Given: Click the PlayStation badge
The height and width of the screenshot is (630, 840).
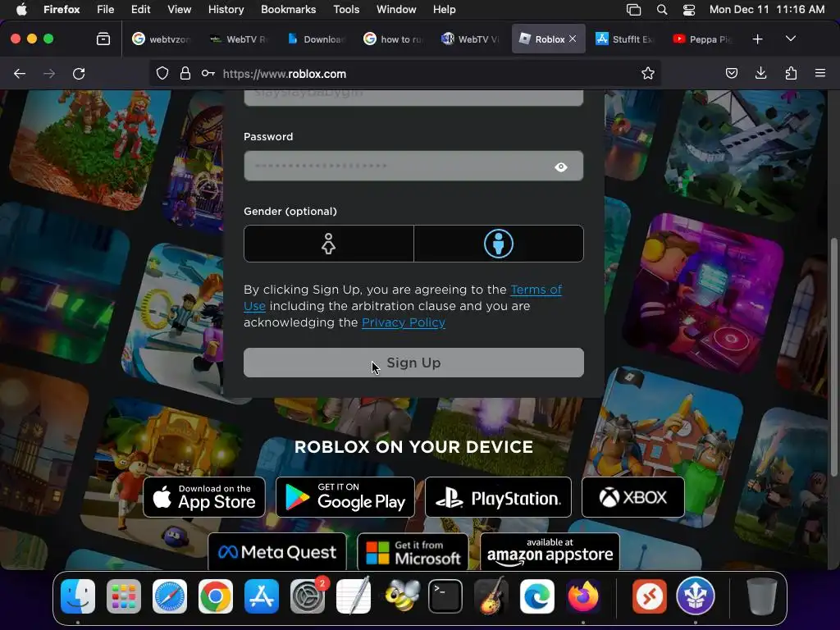Looking at the screenshot, I should point(498,497).
